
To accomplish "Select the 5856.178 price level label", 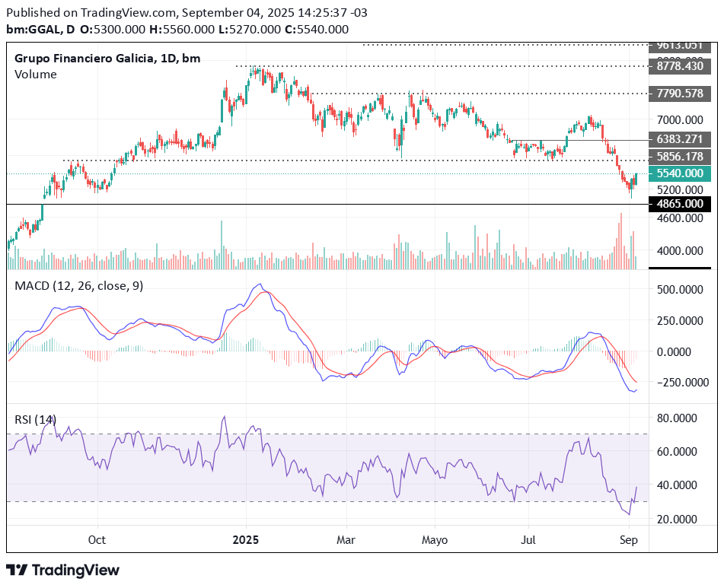I will coord(680,157).
